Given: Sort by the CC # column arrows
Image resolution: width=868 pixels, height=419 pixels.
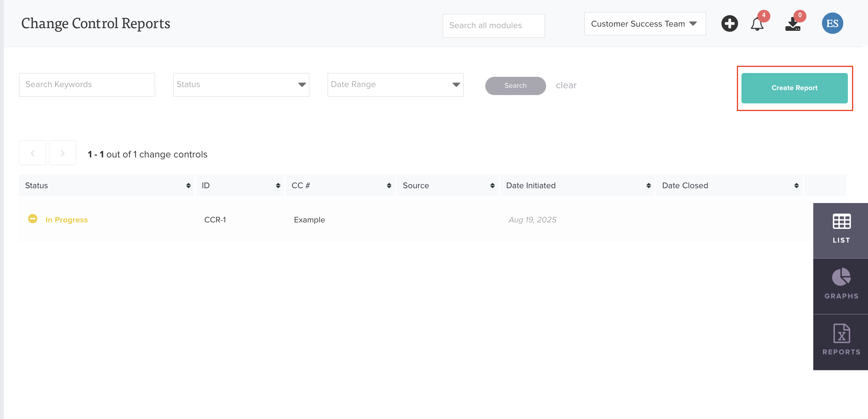Looking at the screenshot, I should pos(389,186).
